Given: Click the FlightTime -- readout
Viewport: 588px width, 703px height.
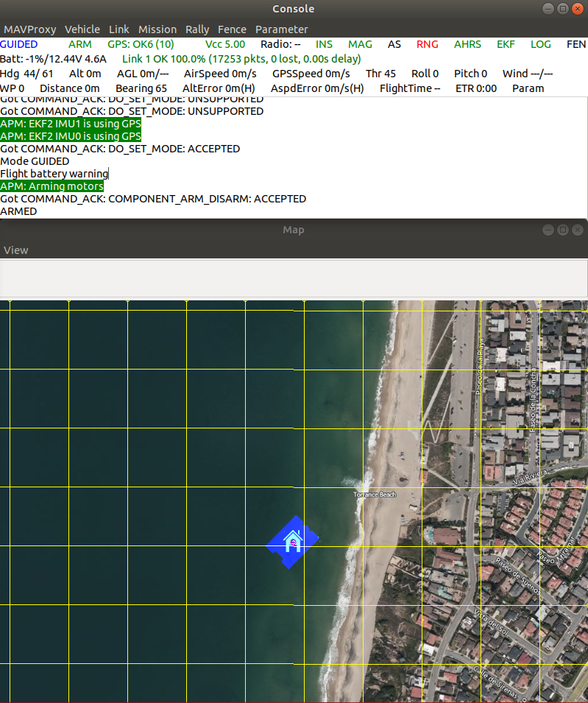Looking at the screenshot, I should 410,89.
